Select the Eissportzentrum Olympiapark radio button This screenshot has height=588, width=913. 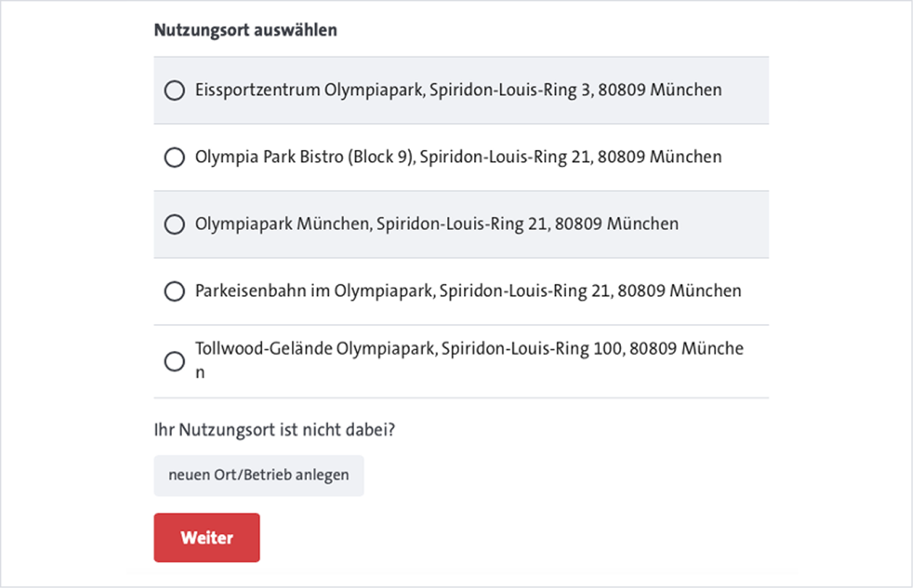point(174,90)
